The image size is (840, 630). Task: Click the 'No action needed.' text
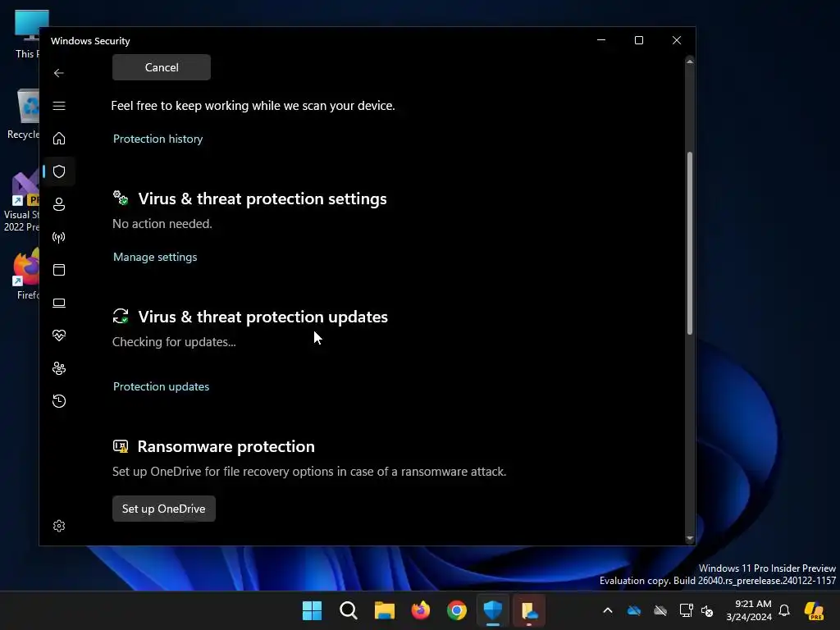162,223
